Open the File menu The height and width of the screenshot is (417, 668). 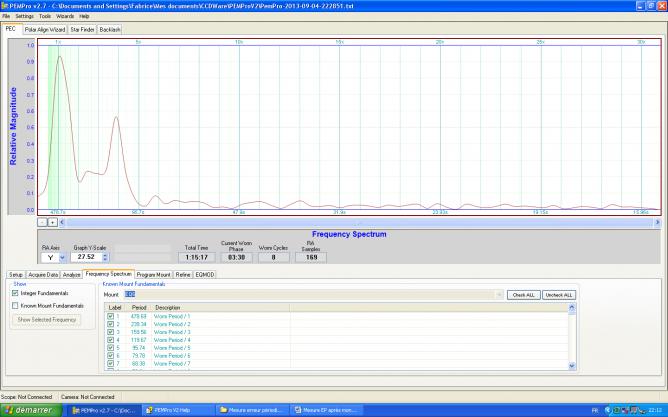6,16
